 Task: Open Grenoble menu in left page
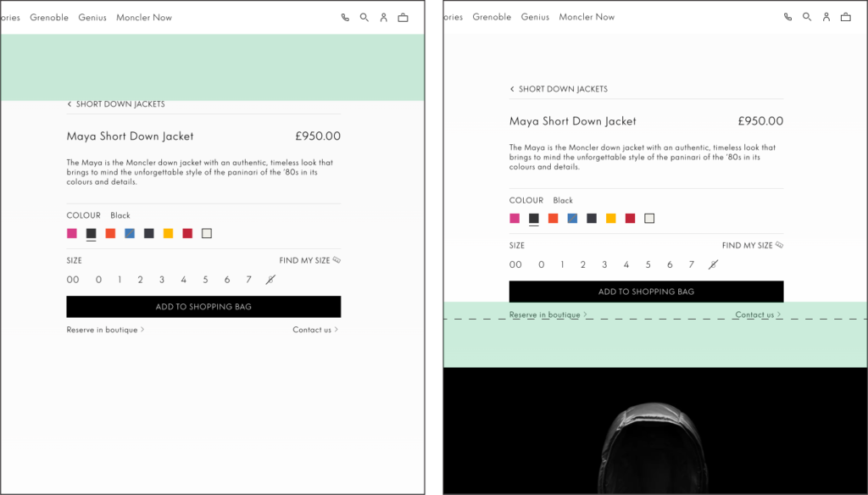[49, 17]
